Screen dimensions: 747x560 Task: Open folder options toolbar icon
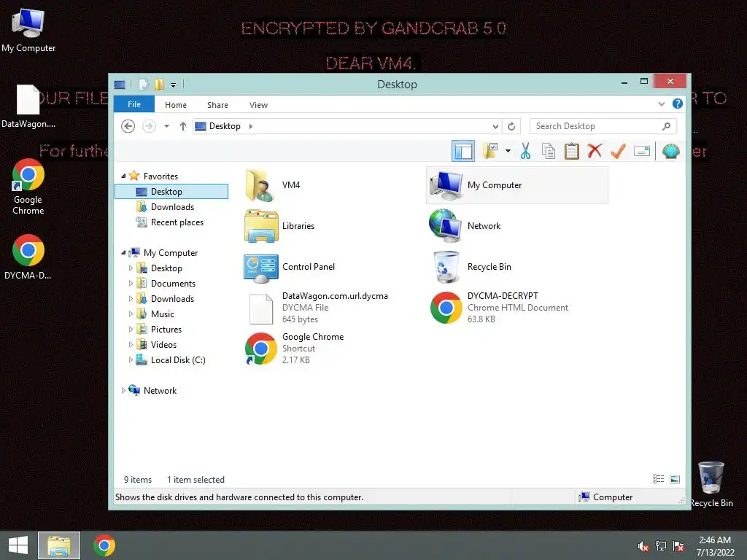tap(490, 152)
